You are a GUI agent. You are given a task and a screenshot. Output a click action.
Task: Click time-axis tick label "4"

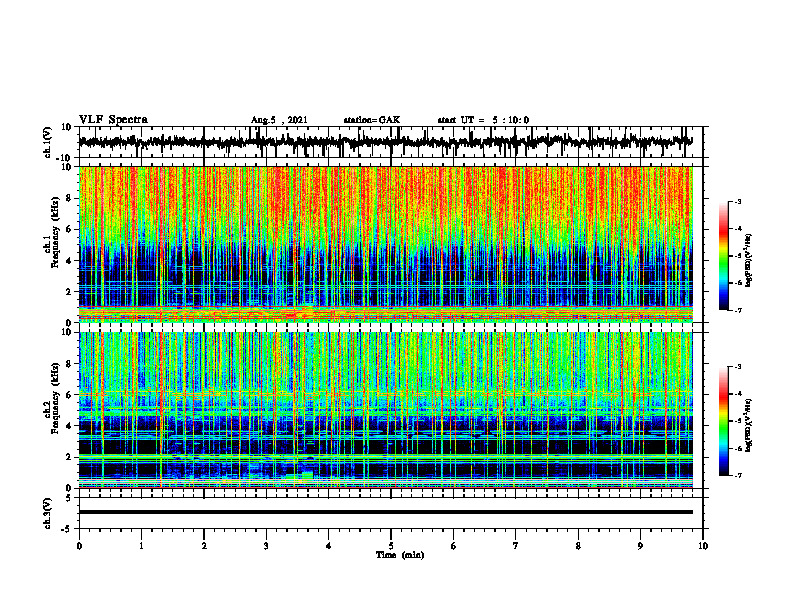click(x=329, y=546)
